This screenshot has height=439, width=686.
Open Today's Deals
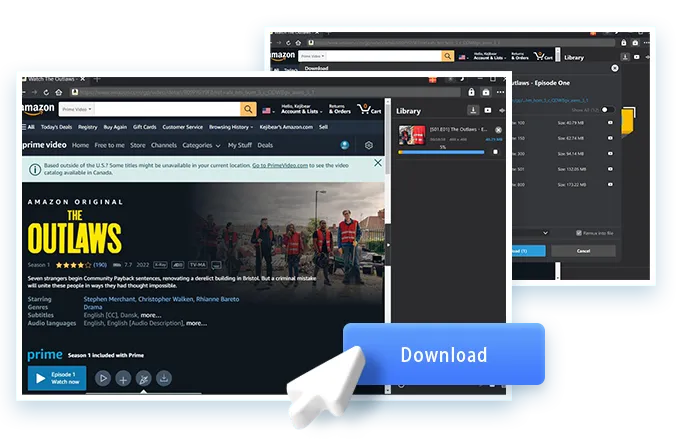pyautogui.click(x=56, y=127)
